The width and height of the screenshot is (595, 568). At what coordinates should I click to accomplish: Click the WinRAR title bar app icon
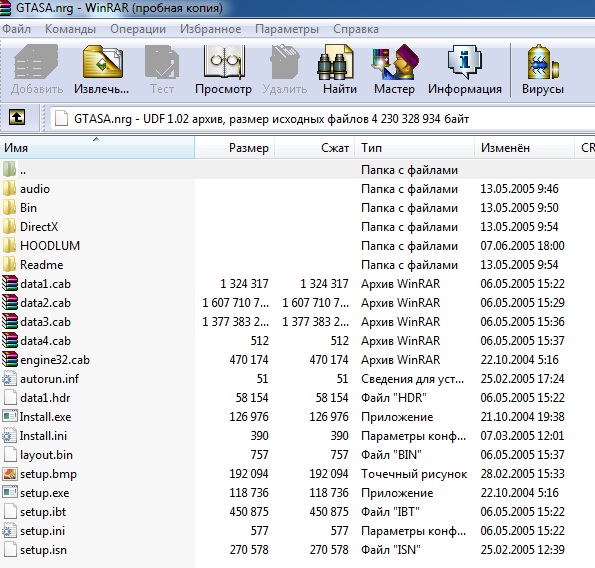5,8
